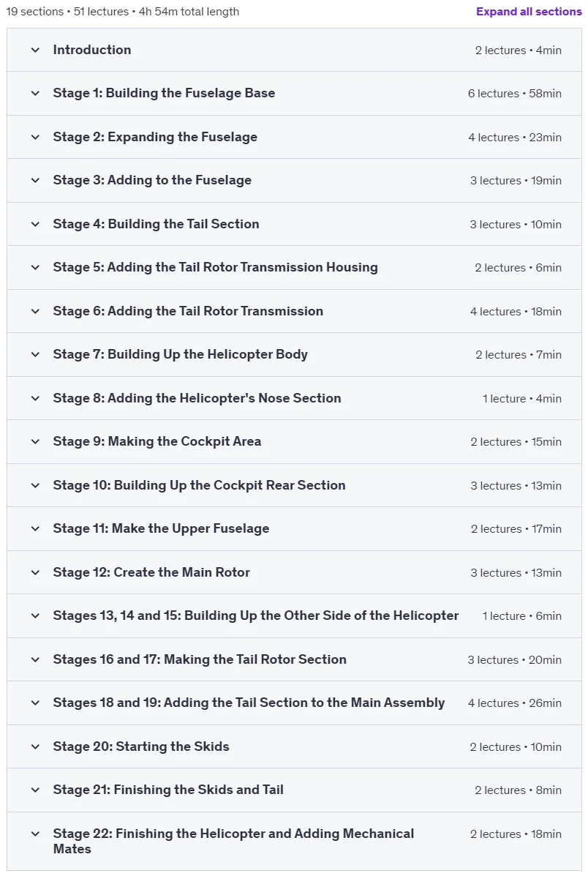
Task: Open Stage 22 Adding Mechanical Mates section
Action: pos(294,841)
